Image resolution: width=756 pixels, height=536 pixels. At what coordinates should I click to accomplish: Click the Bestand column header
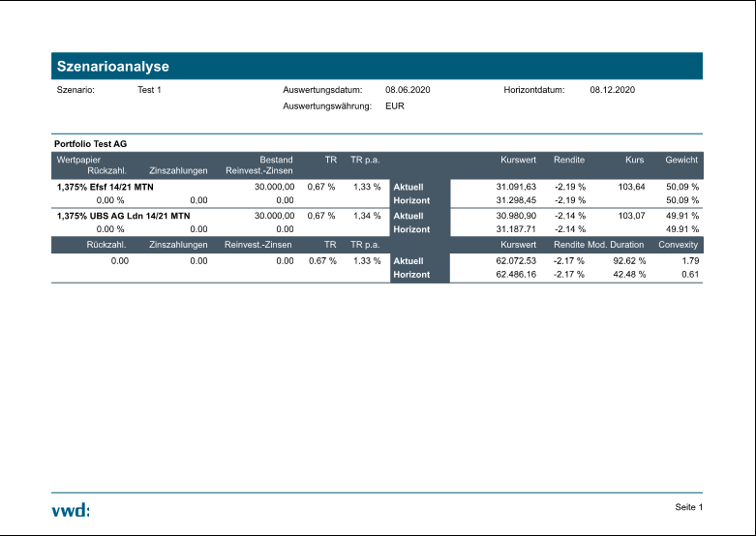276,159
